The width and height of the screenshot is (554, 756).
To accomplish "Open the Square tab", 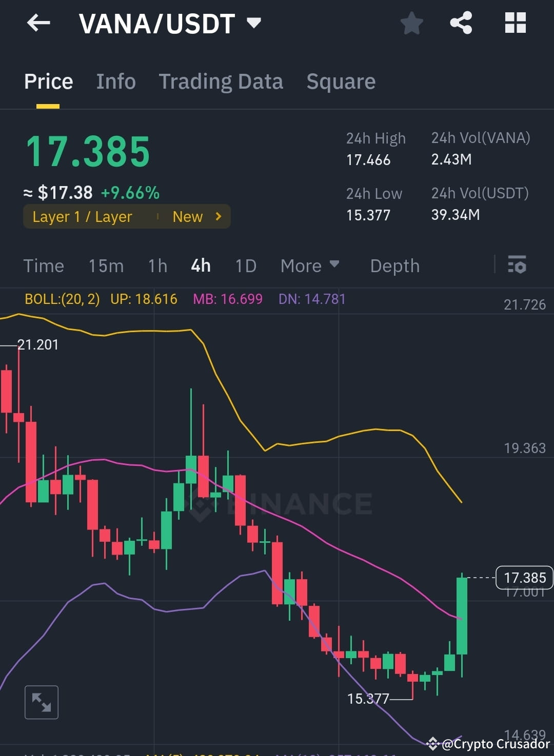I will [x=341, y=81].
